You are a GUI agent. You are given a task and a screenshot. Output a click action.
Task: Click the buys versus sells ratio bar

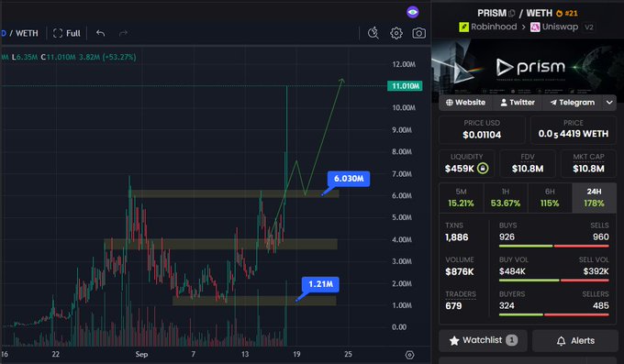(x=554, y=246)
